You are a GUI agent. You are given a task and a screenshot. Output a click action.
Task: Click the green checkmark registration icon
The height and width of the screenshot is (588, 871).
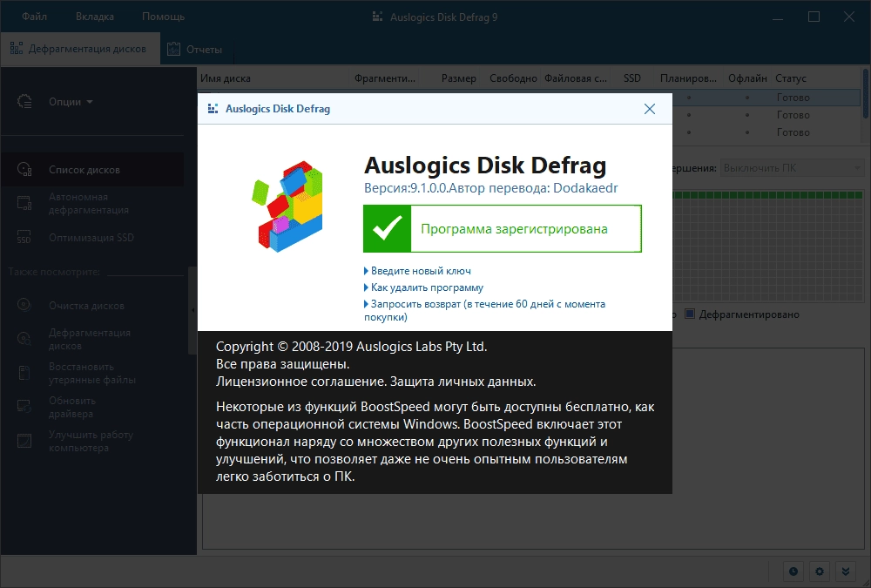pyautogui.click(x=388, y=229)
